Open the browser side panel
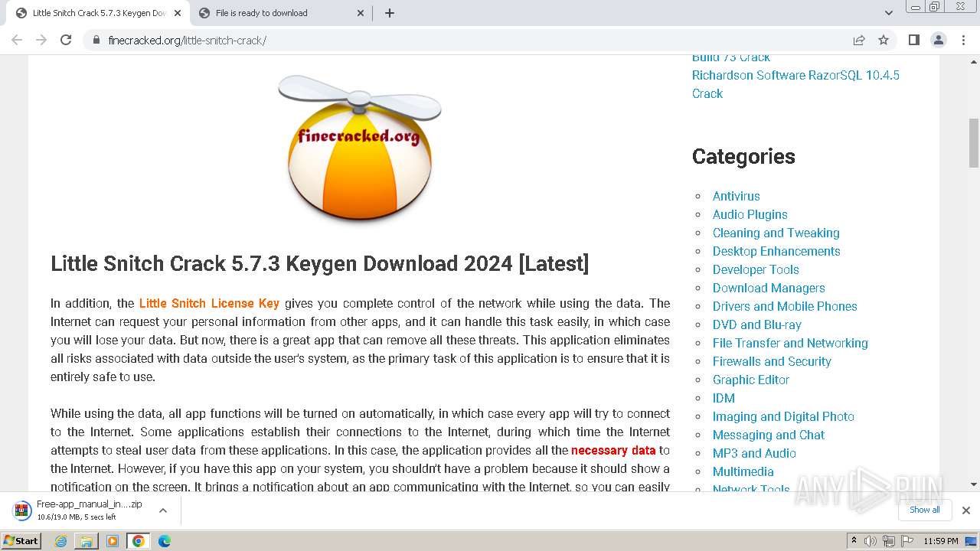980x551 pixels. [913, 40]
